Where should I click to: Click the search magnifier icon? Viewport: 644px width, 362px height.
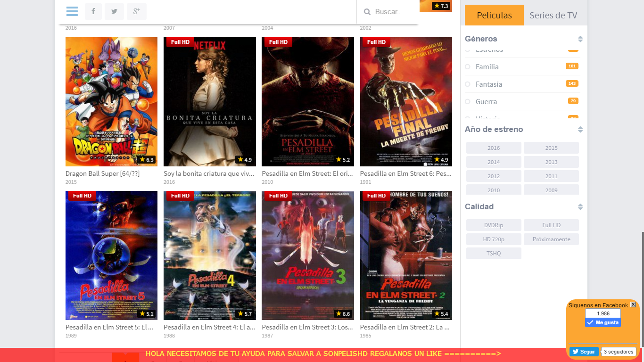pyautogui.click(x=366, y=12)
